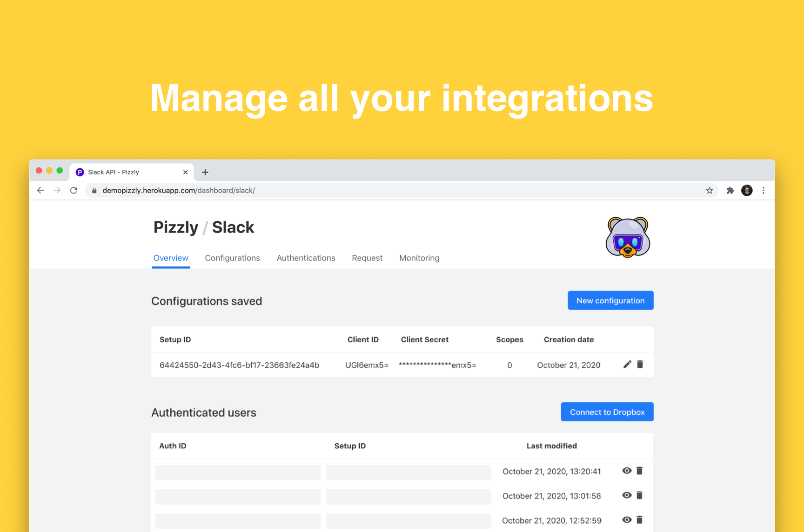Click the New configuration button

(x=610, y=300)
